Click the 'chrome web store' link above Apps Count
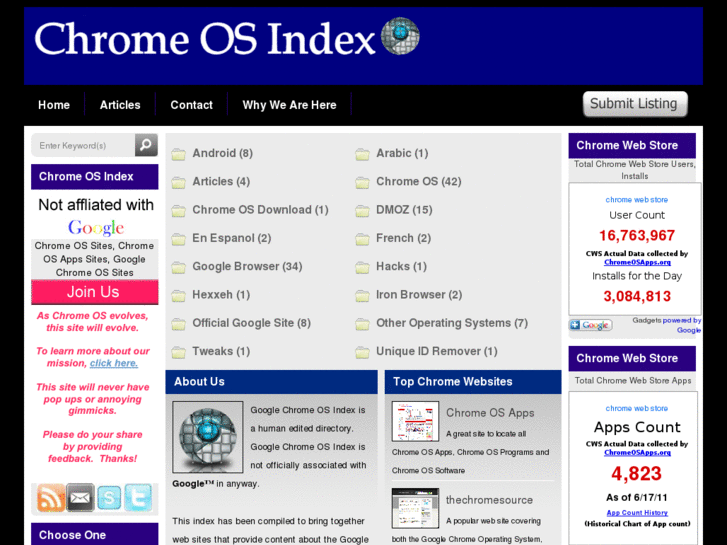This screenshot has height=545, width=727. click(x=637, y=408)
